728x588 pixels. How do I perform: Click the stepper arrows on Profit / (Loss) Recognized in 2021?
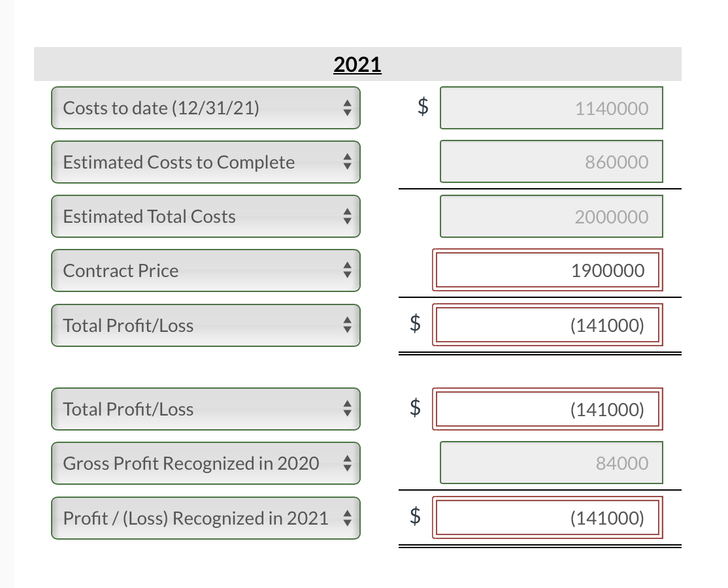[348, 517]
